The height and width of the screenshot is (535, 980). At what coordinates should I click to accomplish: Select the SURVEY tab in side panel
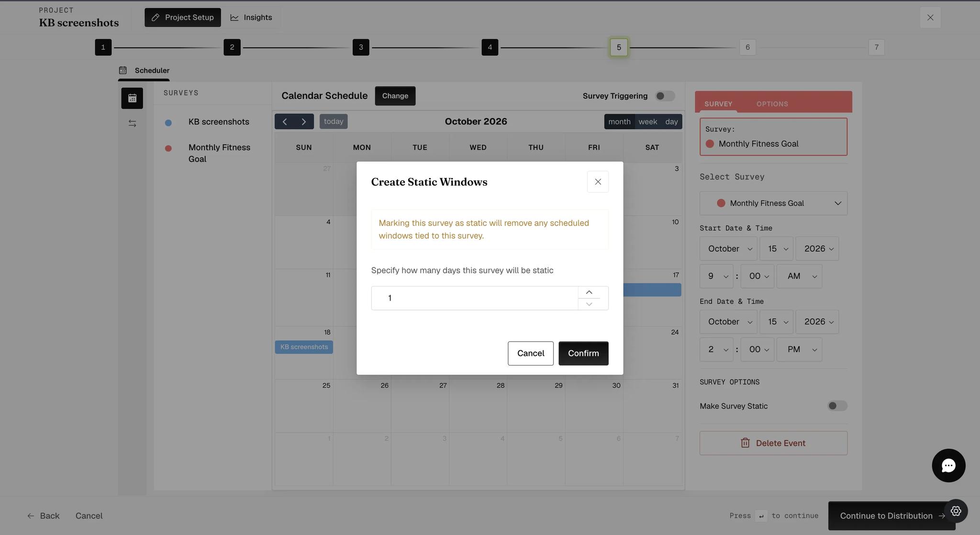pyautogui.click(x=718, y=104)
